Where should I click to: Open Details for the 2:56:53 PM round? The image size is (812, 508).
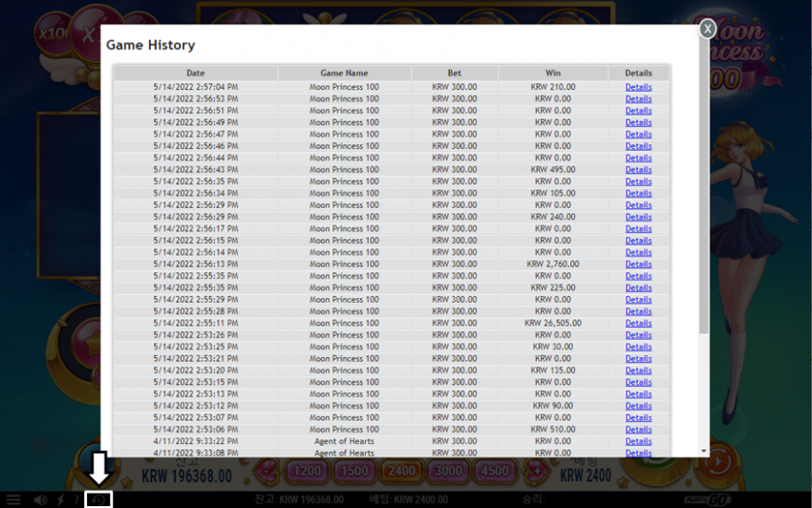click(x=638, y=99)
